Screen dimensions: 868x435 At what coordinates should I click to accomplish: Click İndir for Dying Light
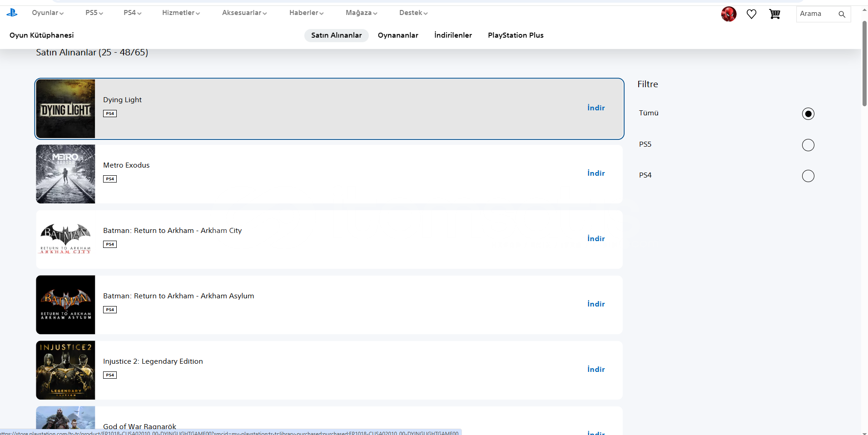596,108
